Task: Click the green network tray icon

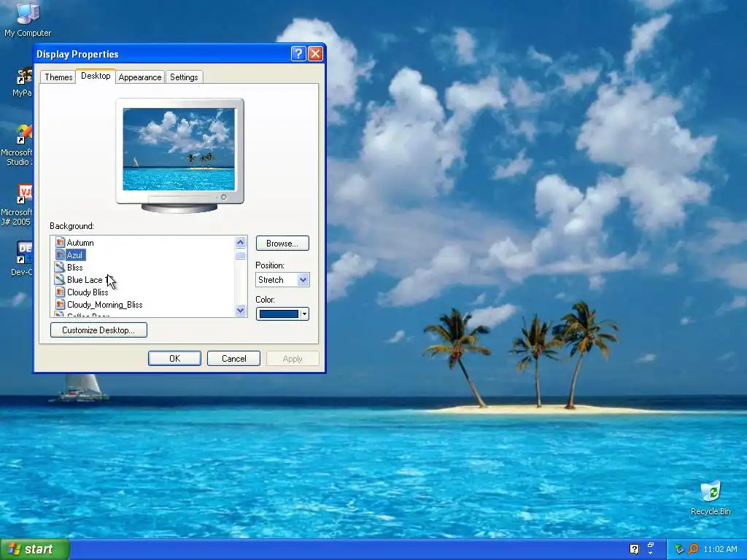Action: pos(679,549)
